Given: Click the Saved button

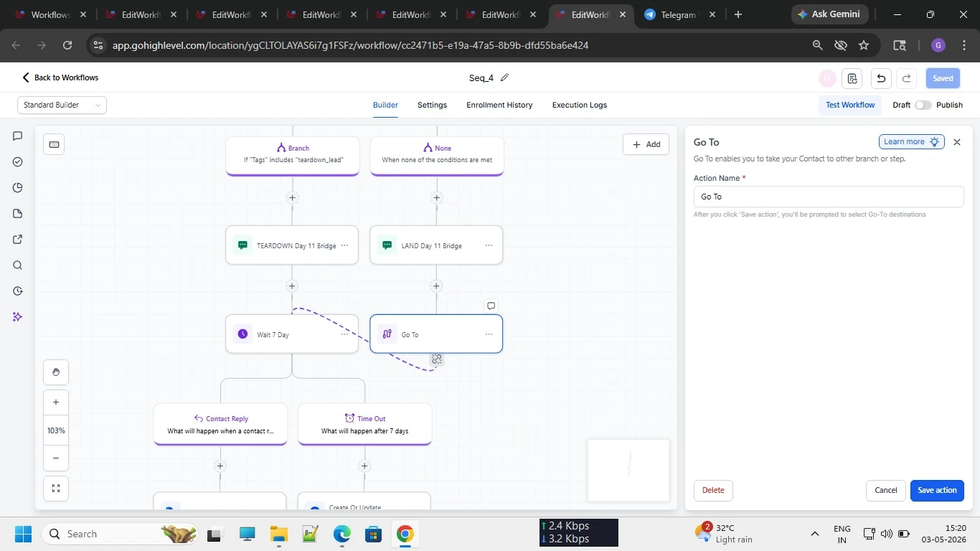Looking at the screenshot, I should 943,78.
